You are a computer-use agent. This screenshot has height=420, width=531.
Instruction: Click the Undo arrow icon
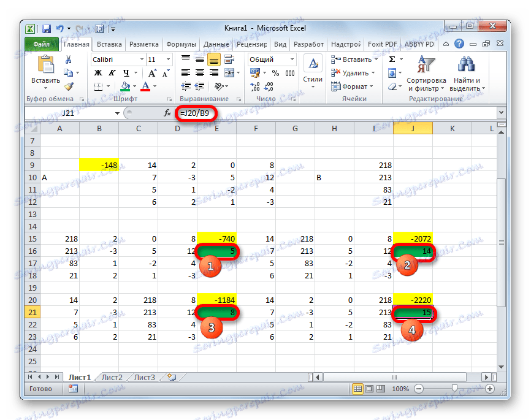point(60,28)
